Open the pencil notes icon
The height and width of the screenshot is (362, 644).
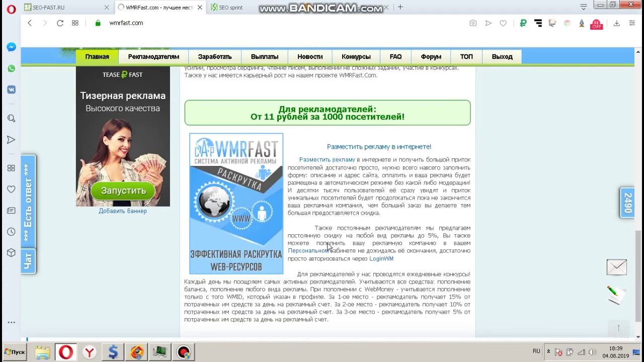616,295
